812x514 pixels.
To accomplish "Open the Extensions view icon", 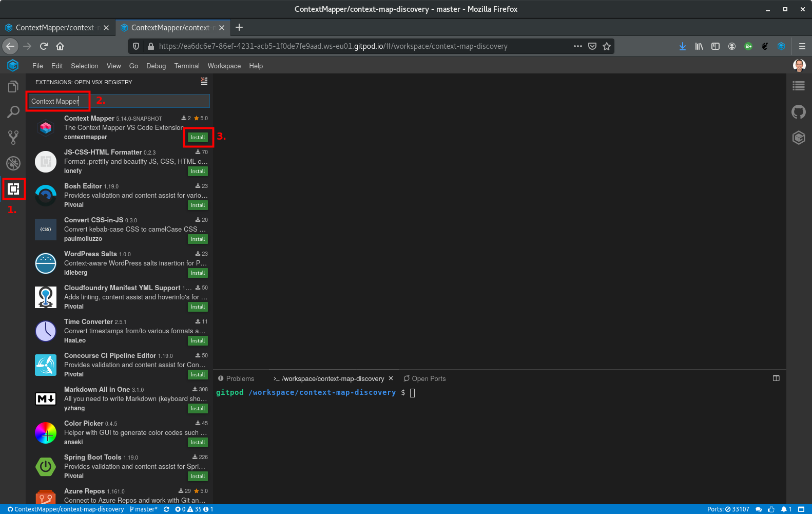I will pos(13,189).
